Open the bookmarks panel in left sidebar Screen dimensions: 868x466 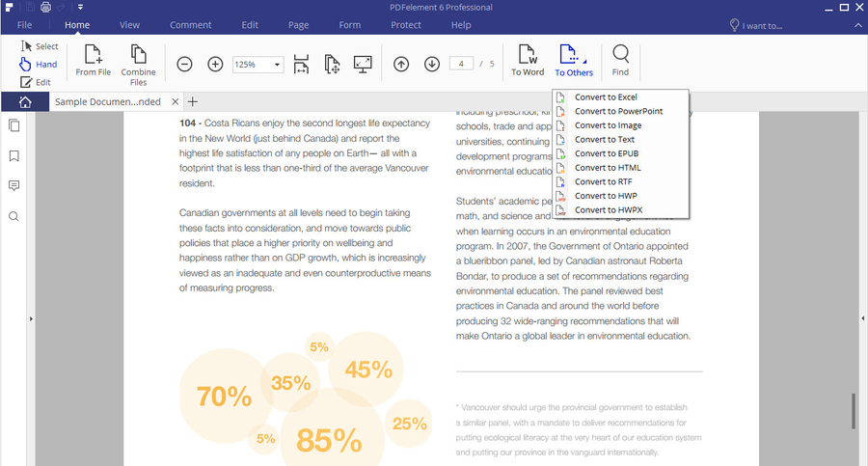point(14,155)
